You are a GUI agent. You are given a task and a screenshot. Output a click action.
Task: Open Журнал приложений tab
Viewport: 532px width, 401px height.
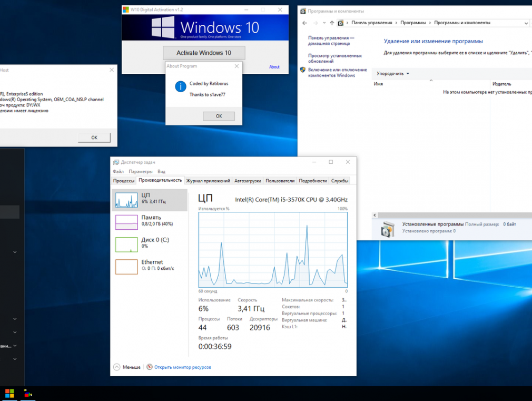pyautogui.click(x=208, y=181)
